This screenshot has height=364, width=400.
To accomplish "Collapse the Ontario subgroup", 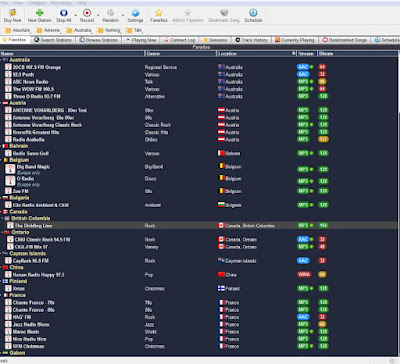I will point(3,232).
